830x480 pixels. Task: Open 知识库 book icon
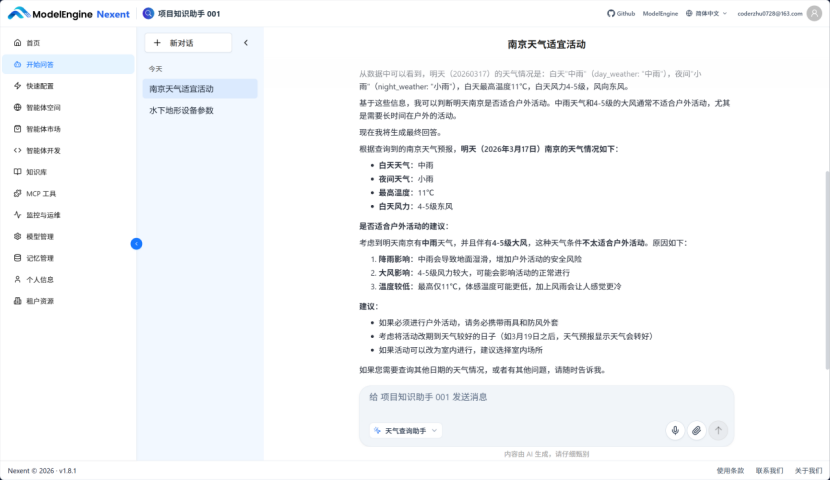pos(17,172)
